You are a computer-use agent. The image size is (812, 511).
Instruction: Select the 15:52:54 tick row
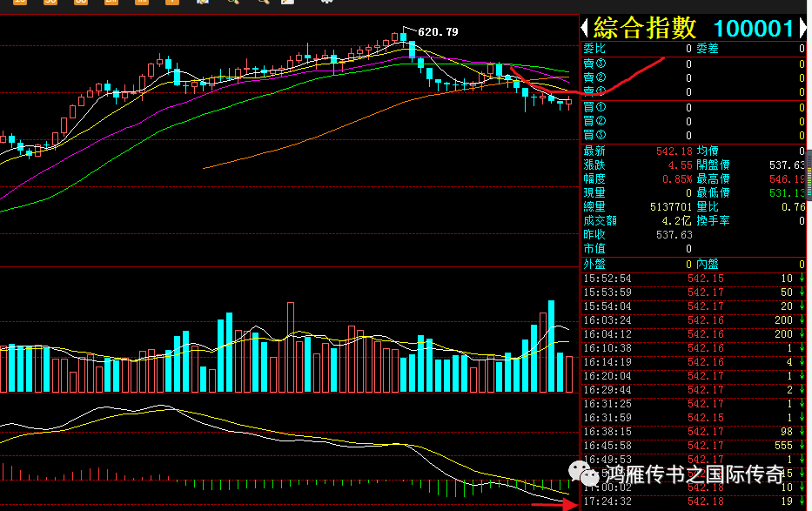coord(694,279)
